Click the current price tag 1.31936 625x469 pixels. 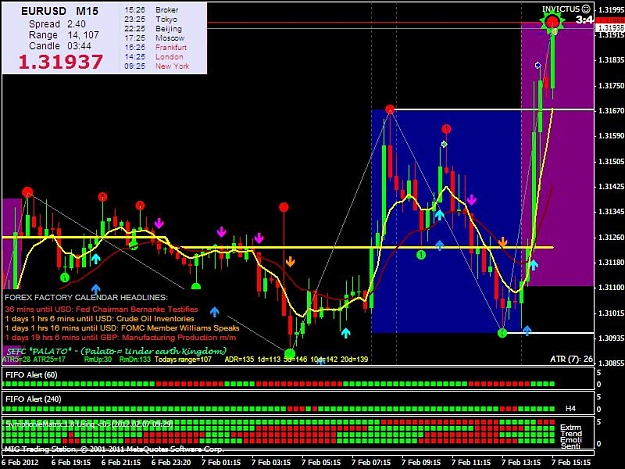(609, 28)
